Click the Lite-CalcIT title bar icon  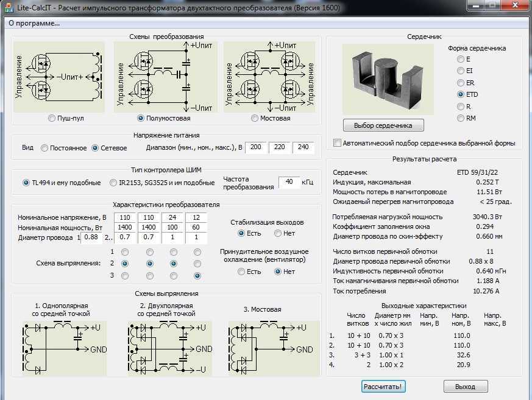pos(9,7)
